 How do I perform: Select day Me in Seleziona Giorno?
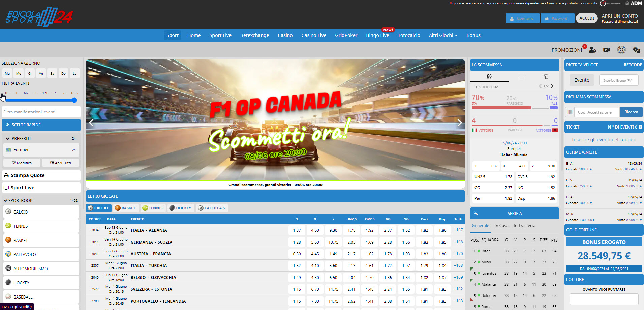point(19,73)
